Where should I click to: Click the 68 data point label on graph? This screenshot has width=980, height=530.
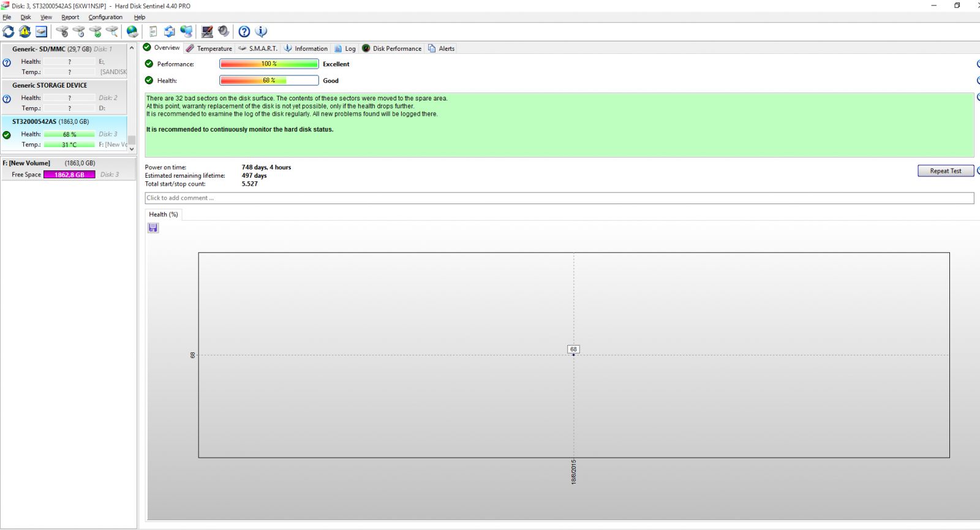click(573, 349)
